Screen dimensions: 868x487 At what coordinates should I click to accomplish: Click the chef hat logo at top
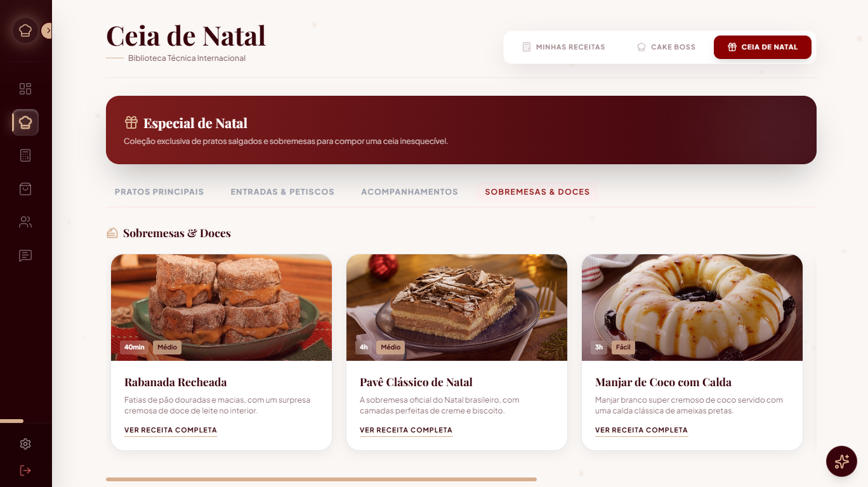(25, 30)
